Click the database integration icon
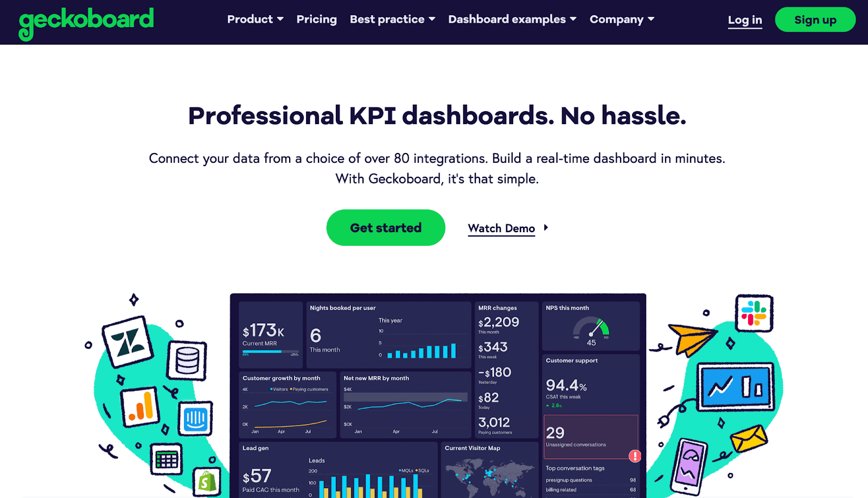Screen dimensions: 868x498 tap(187, 361)
